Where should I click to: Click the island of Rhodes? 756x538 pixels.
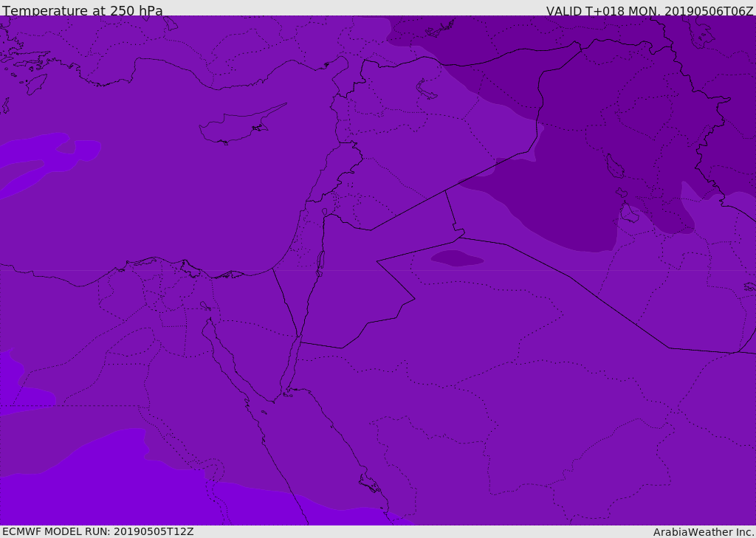[35, 83]
